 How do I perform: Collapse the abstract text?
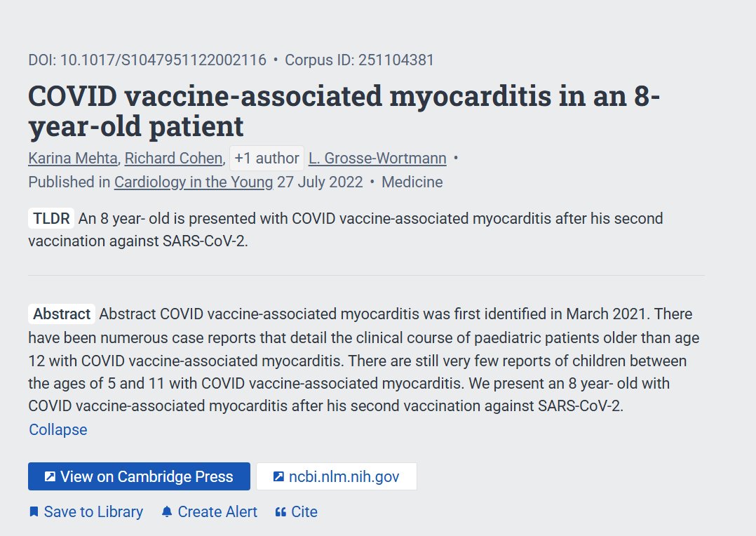click(58, 429)
